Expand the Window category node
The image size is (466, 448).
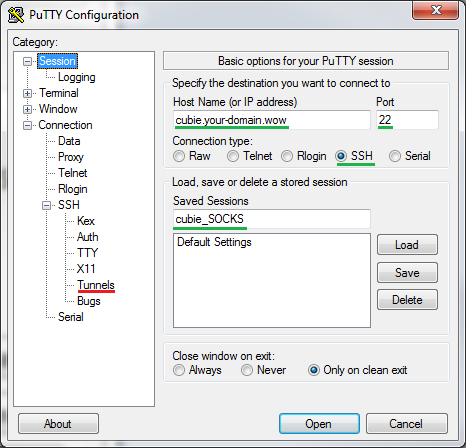click(27, 109)
